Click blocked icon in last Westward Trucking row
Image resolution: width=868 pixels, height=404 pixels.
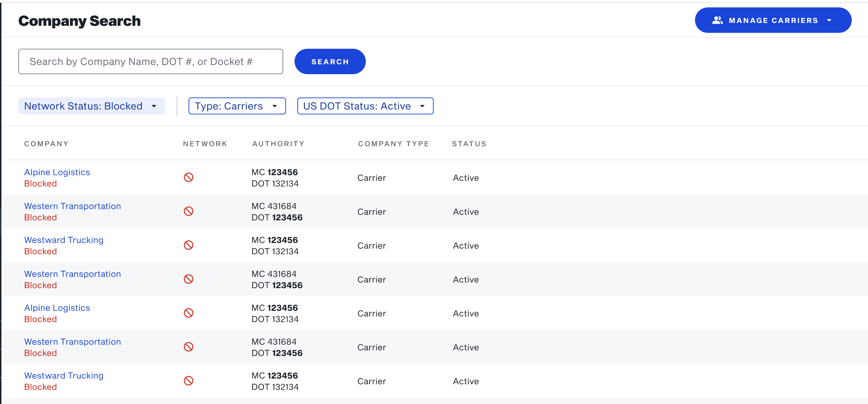point(189,381)
